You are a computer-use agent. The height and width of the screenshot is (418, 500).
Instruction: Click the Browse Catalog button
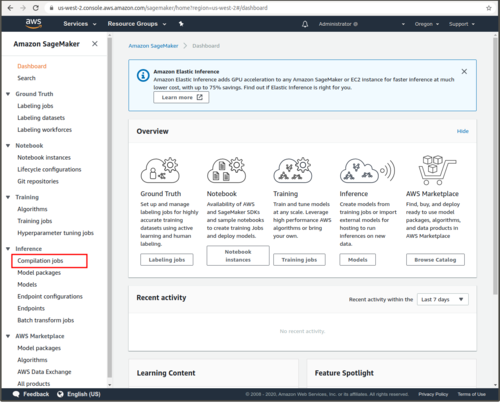tap(435, 260)
